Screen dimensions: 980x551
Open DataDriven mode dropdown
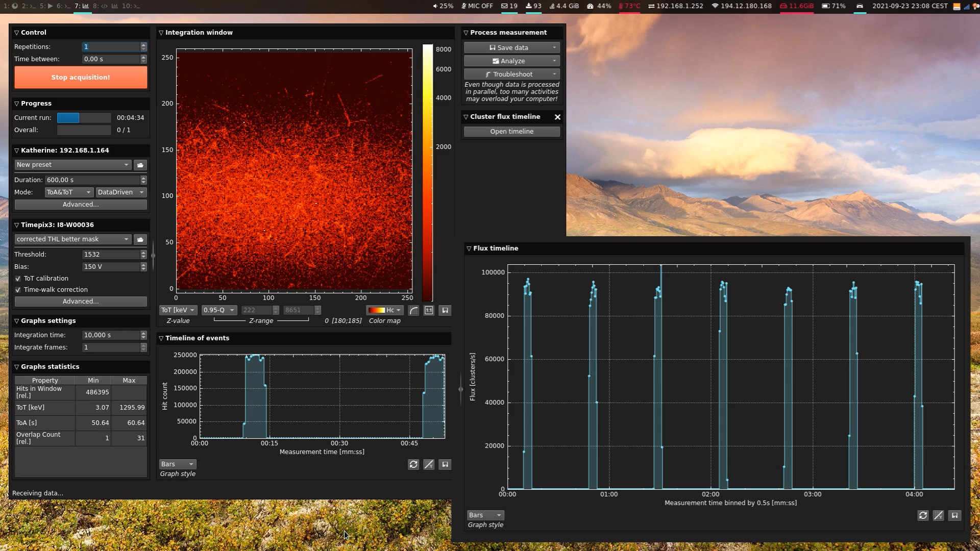click(x=121, y=192)
